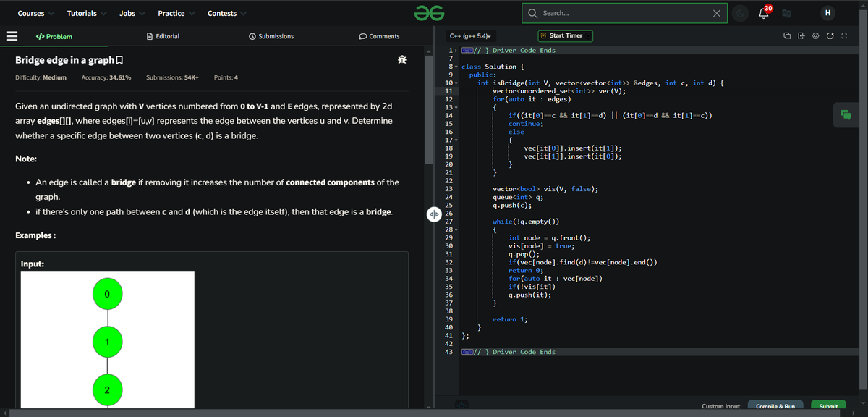Click the 'Difficulty: Medium' label

coord(41,77)
